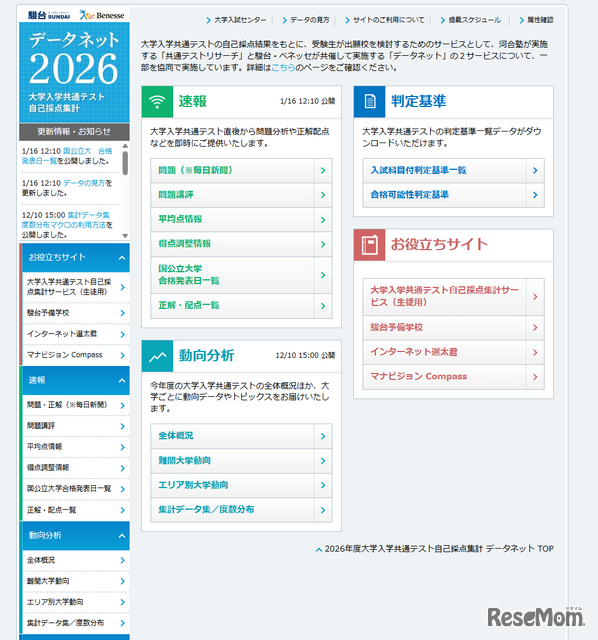This screenshot has height=640, width=598.
Task: Select sidebar エリア別大学動向
Action: (76, 602)
